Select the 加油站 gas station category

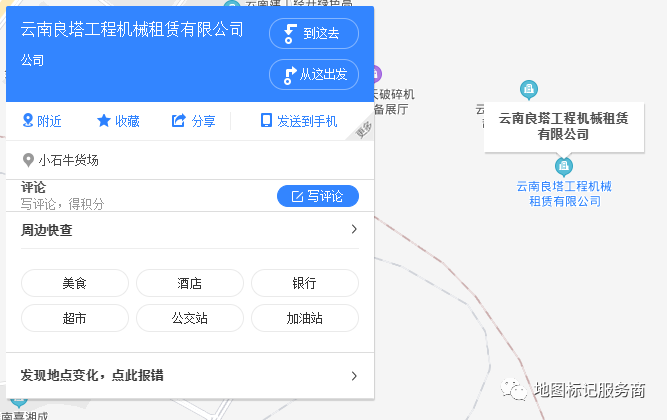point(304,318)
